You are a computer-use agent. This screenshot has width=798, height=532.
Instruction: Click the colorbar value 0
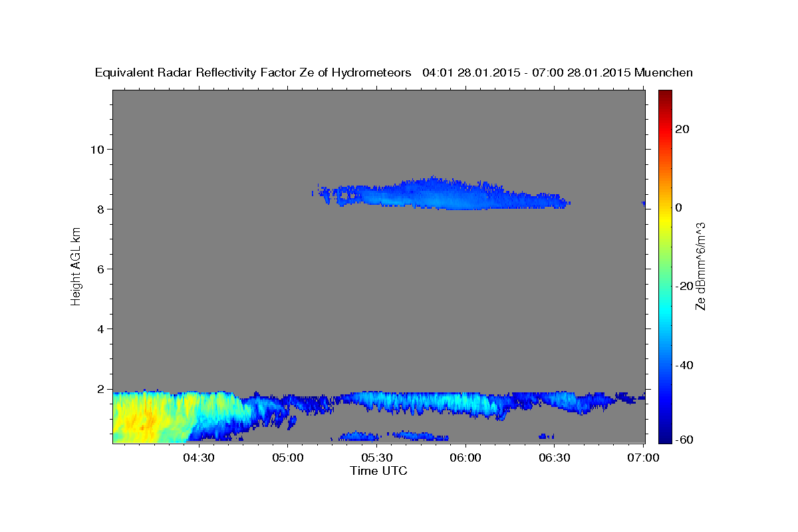[x=678, y=207]
